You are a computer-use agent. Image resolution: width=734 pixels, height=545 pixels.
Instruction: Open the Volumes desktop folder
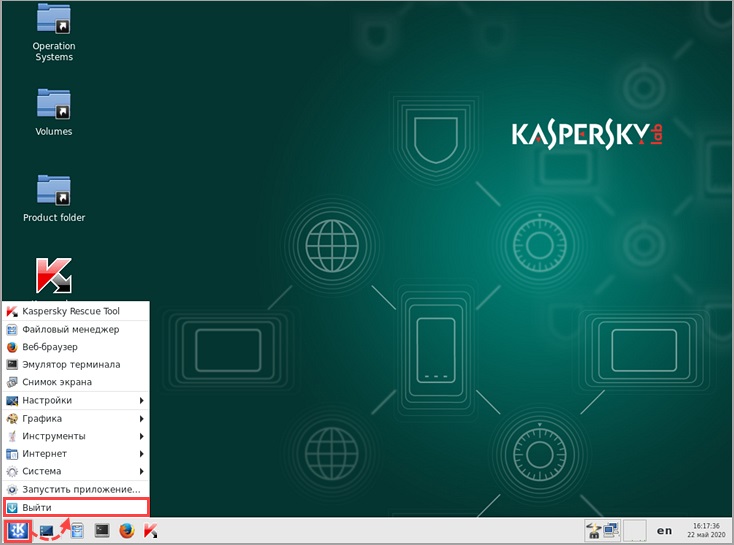(x=54, y=112)
